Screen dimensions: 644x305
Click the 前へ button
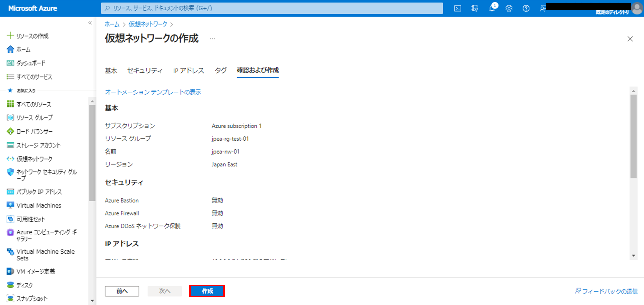pyautogui.click(x=122, y=291)
